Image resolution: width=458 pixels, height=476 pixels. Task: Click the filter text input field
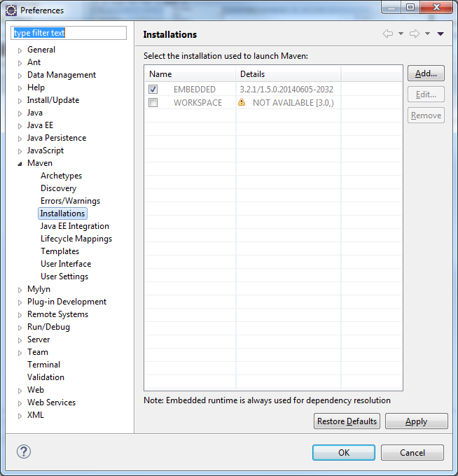tap(69, 33)
